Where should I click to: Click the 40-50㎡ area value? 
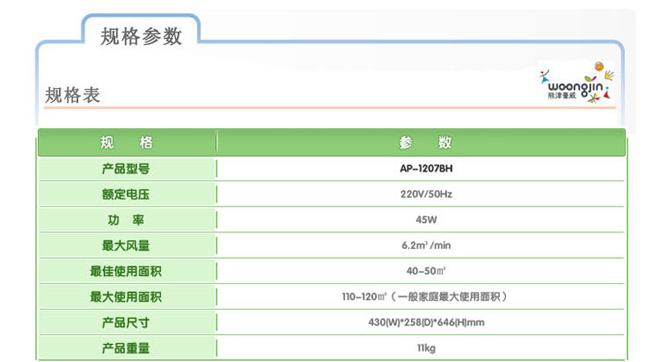pyautogui.click(x=426, y=271)
